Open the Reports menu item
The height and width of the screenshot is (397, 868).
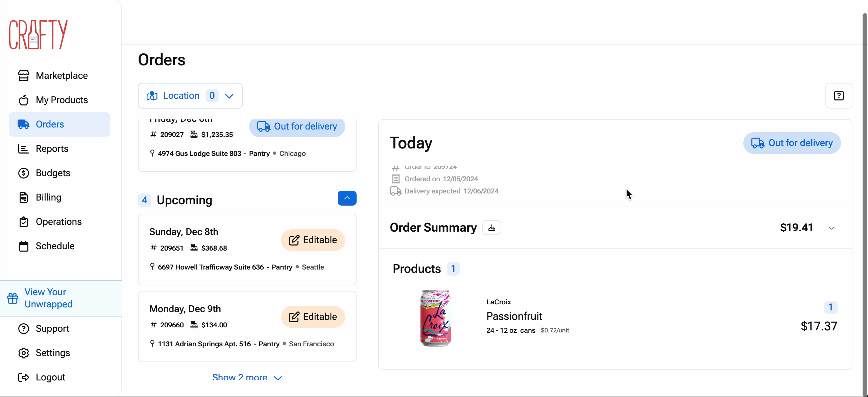tap(52, 149)
